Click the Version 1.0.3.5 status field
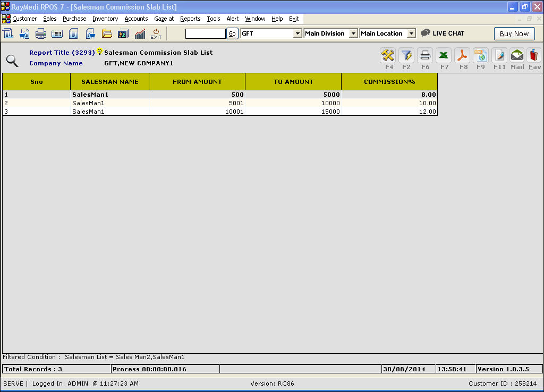This screenshot has width=544, height=392. (509, 369)
